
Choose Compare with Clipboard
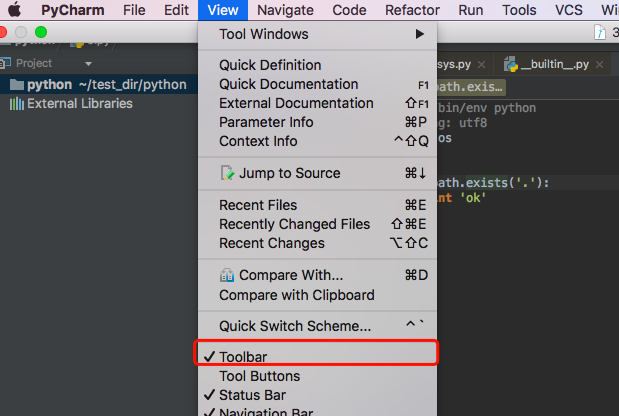click(x=297, y=295)
